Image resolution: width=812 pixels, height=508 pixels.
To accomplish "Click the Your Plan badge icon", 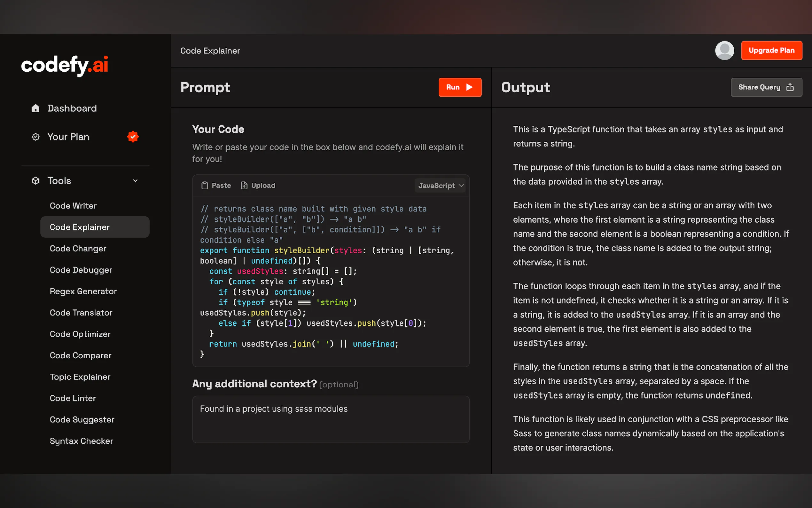I will coord(35,137).
